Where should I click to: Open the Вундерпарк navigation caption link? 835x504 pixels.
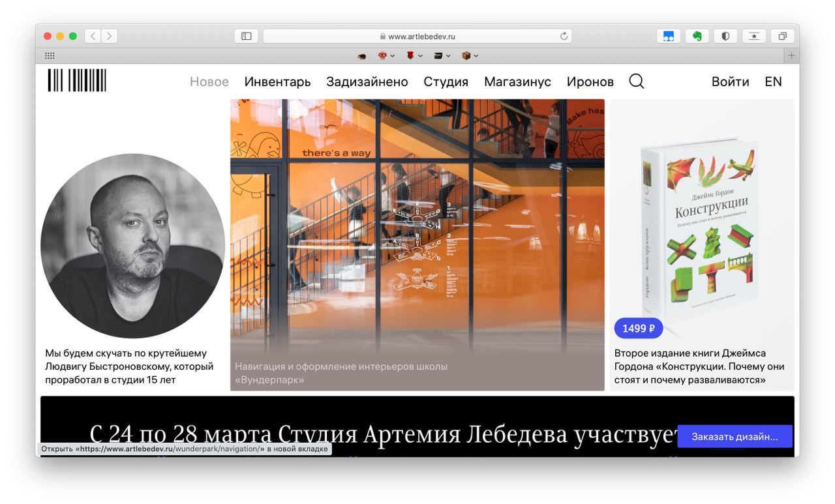[x=341, y=373]
